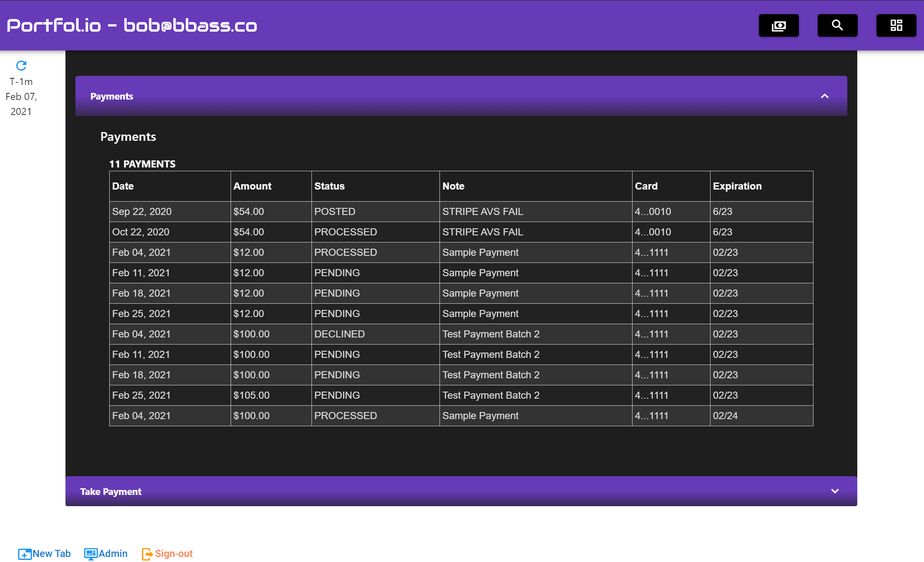
Task: Open the New Tab link
Action: pyautogui.click(x=52, y=554)
